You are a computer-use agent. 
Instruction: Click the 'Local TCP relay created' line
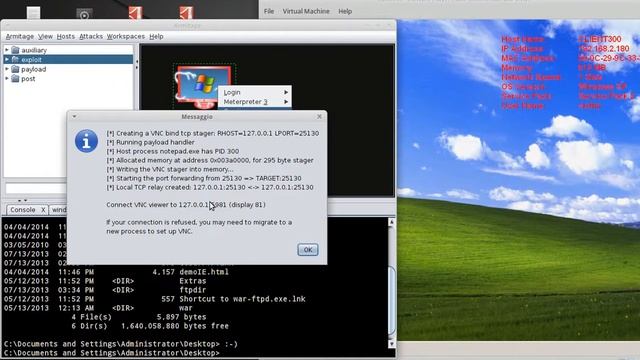[210, 187]
